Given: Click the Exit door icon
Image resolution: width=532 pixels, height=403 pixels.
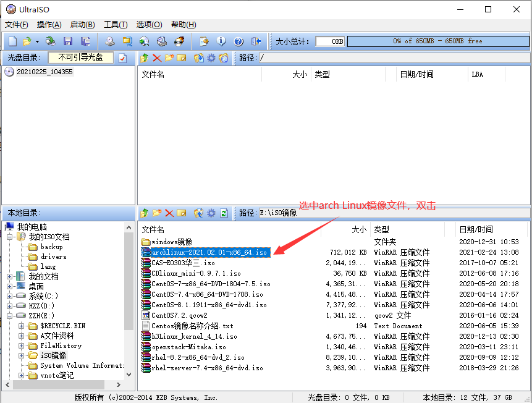Looking at the screenshot, I should [x=256, y=41].
